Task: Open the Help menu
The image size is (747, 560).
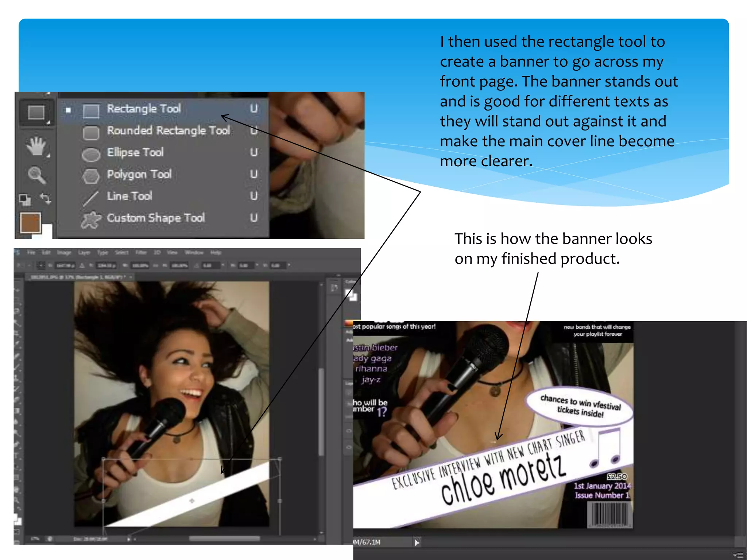Action: point(216,252)
